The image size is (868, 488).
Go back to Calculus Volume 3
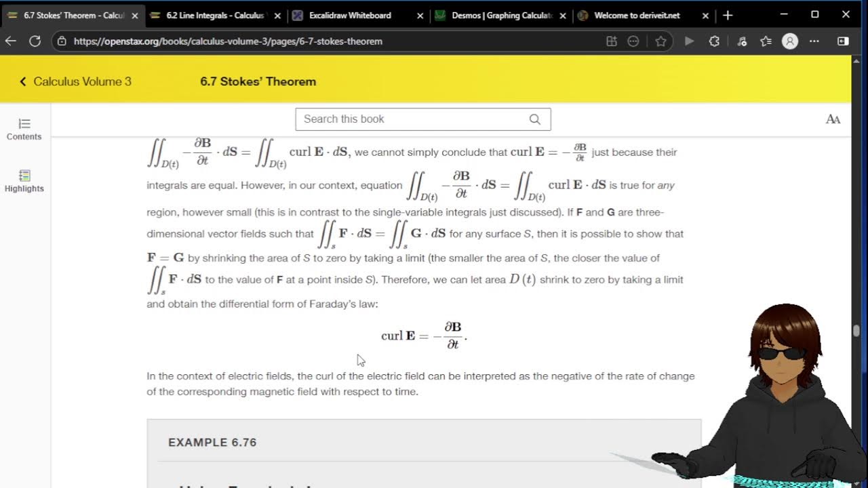pos(82,81)
